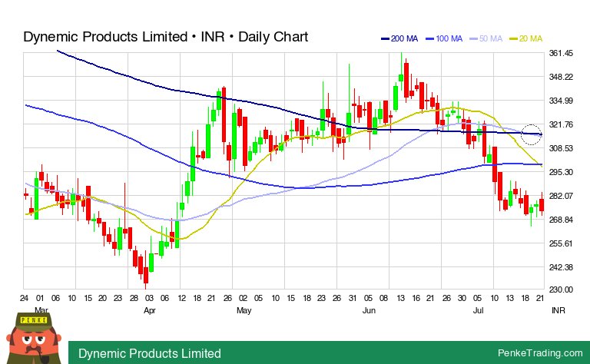Click the blue 100 MA legend line swatch
This screenshot has height=364, width=590.
429,38
